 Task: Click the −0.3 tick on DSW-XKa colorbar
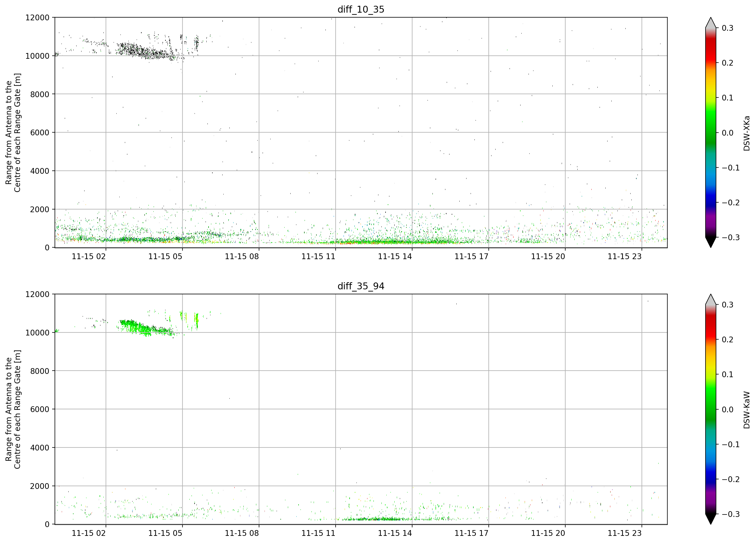[731, 237]
